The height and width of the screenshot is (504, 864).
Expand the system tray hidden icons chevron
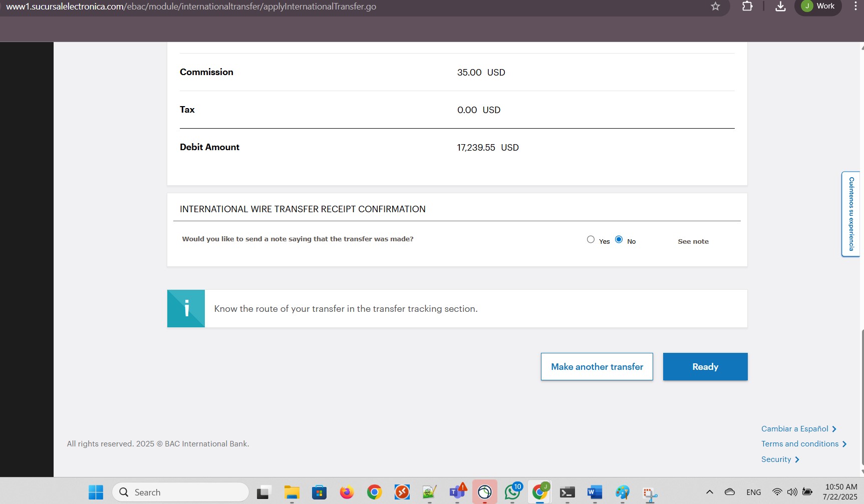pyautogui.click(x=710, y=492)
